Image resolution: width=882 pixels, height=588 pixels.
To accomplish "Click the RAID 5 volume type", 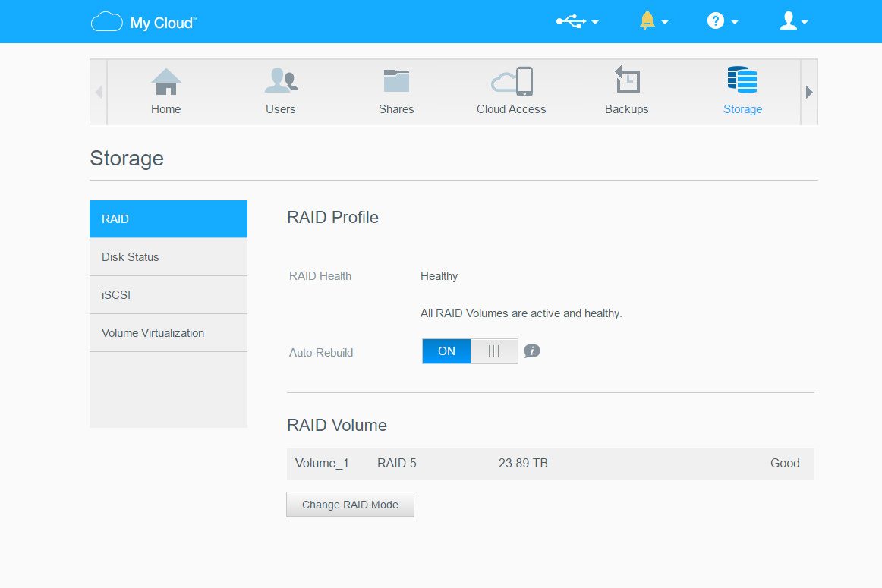I will coord(396,464).
